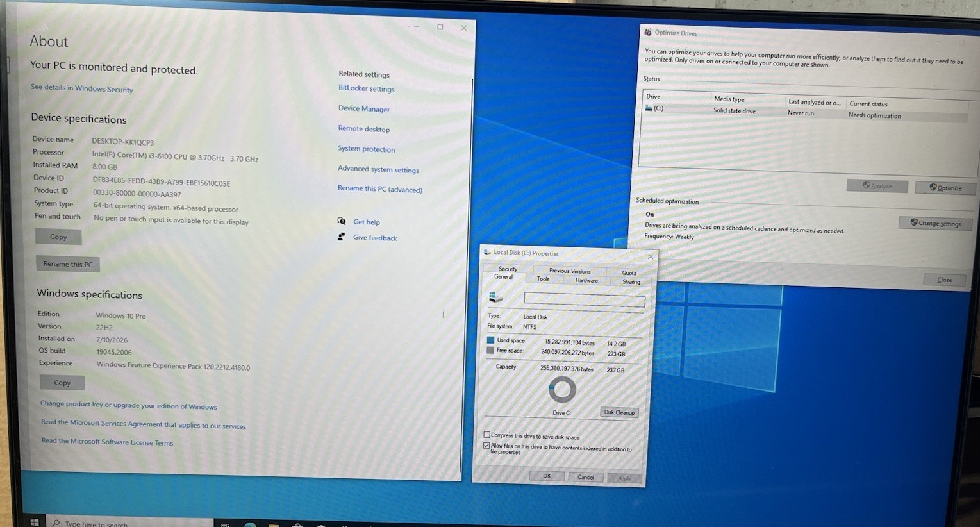
Task: Select the General tab
Action: pyautogui.click(x=503, y=277)
